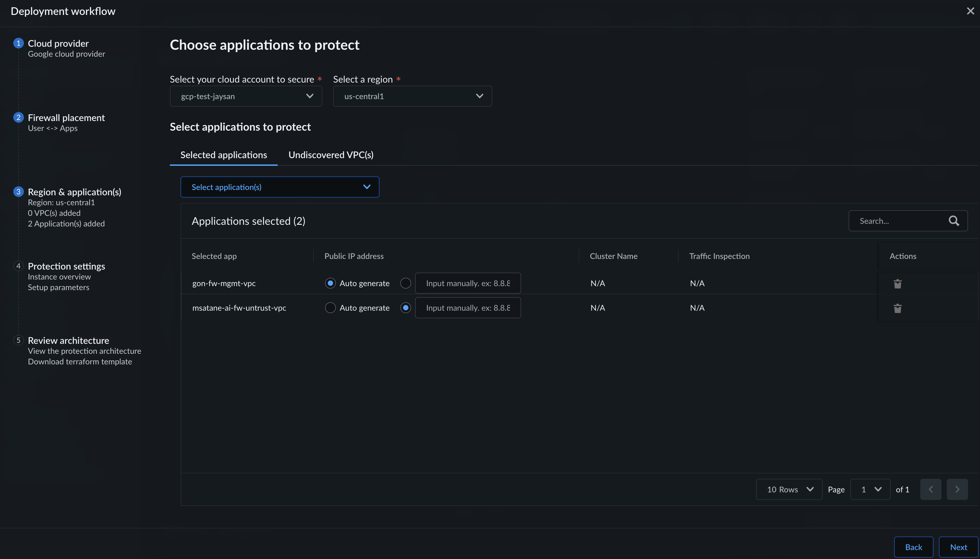Image resolution: width=980 pixels, height=559 pixels.
Task: Click the Next button
Action: point(958,547)
